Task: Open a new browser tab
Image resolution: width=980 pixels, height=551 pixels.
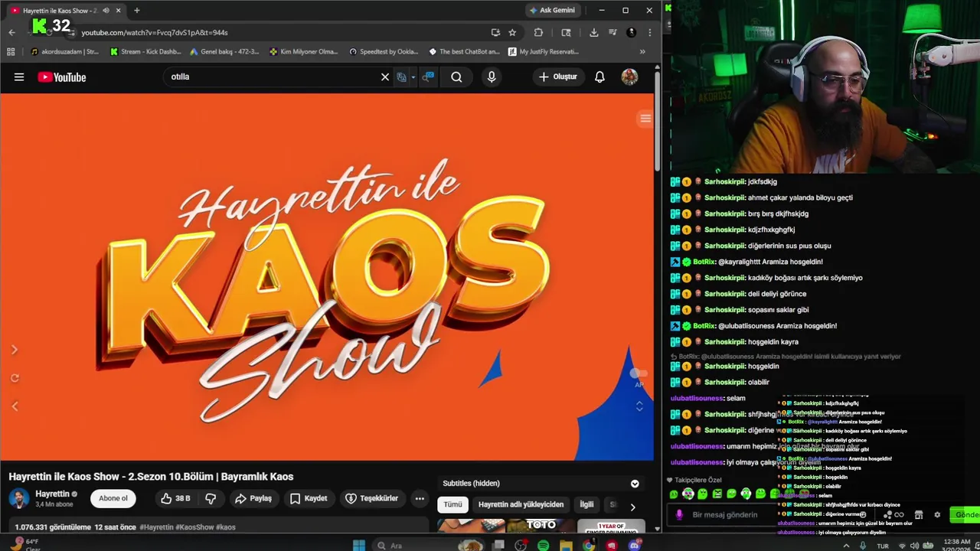Action: 137,11
